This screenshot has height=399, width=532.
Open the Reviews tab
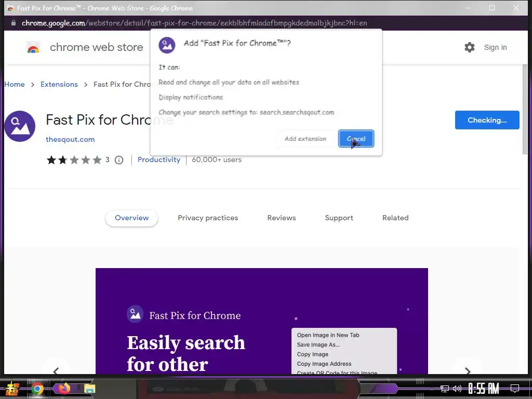[282, 218]
